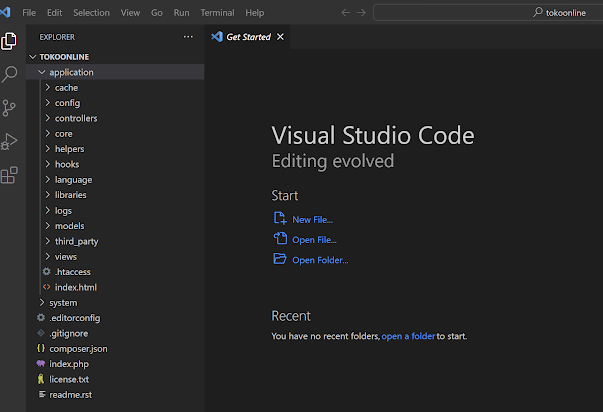The image size is (603, 412).
Task: Expand the third_party folder
Action: pos(48,241)
